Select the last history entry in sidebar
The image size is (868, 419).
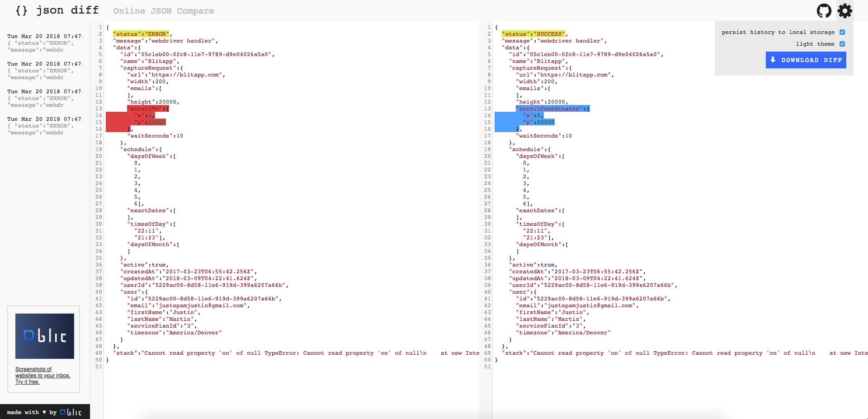[x=41, y=126]
